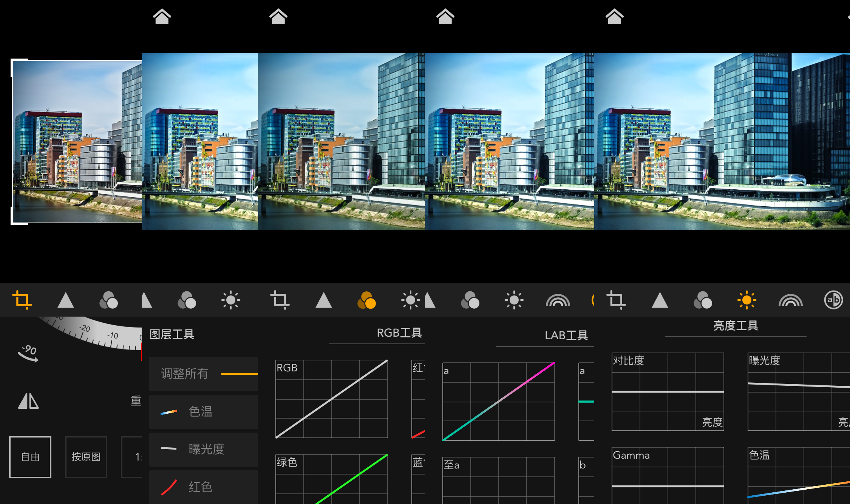Tap sun icon in LAB工具 screen
The image size is (850, 504).
(x=514, y=300)
